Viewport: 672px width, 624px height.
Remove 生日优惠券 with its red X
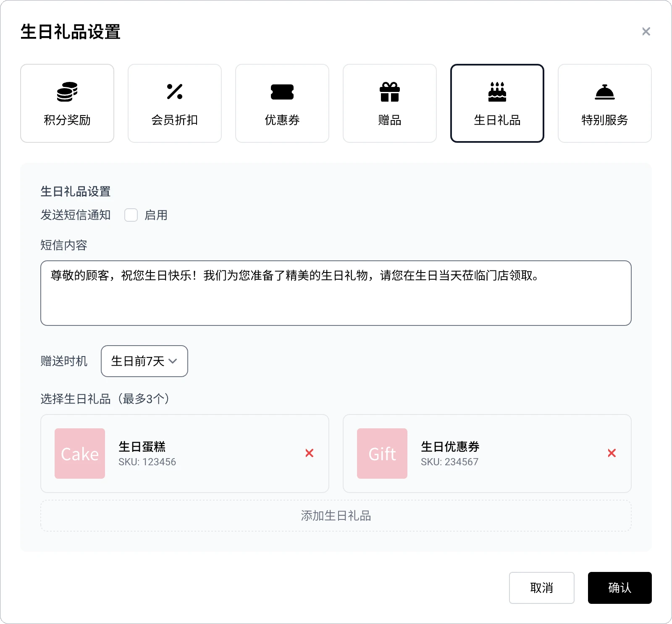click(x=612, y=453)
